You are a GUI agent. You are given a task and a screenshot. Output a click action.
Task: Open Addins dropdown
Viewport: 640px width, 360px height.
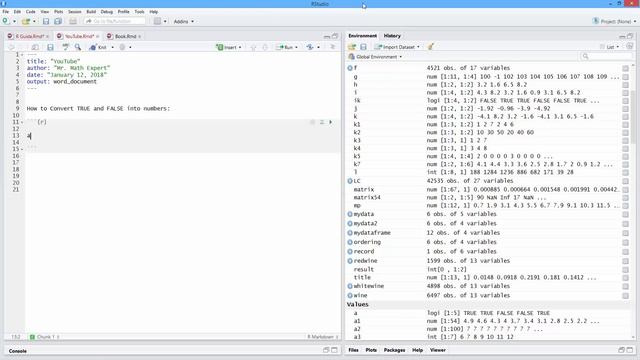click(x=184, y=21)
